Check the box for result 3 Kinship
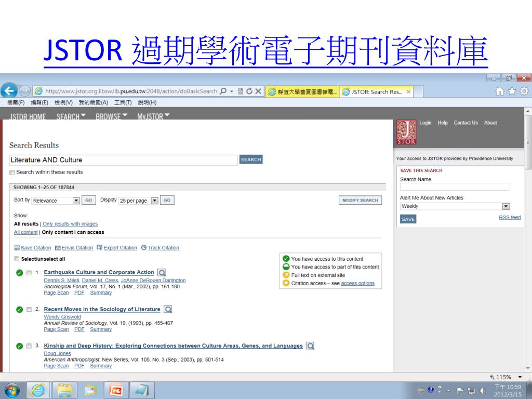Viewport: 532px width, 399px height. coord(29,346)
